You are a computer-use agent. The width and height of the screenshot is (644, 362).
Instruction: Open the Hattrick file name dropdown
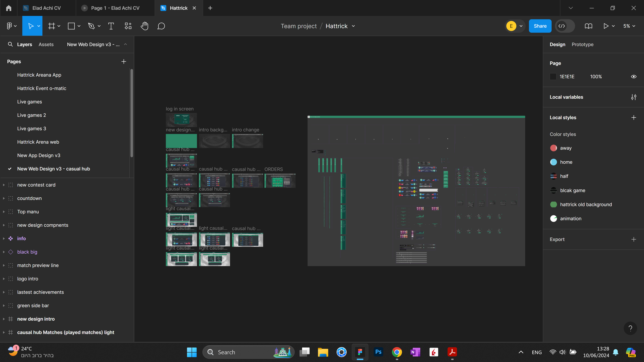[353, 26]
